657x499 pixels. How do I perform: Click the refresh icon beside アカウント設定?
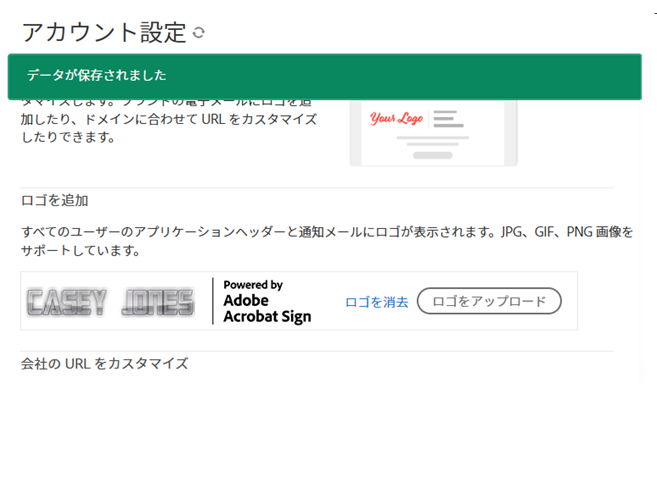click(x=199, y=32)
